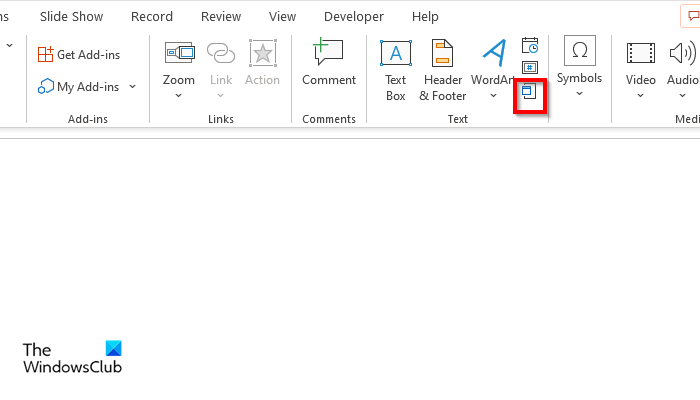Expand the Symbols dropdown arrow

click(x=579, y=94)
